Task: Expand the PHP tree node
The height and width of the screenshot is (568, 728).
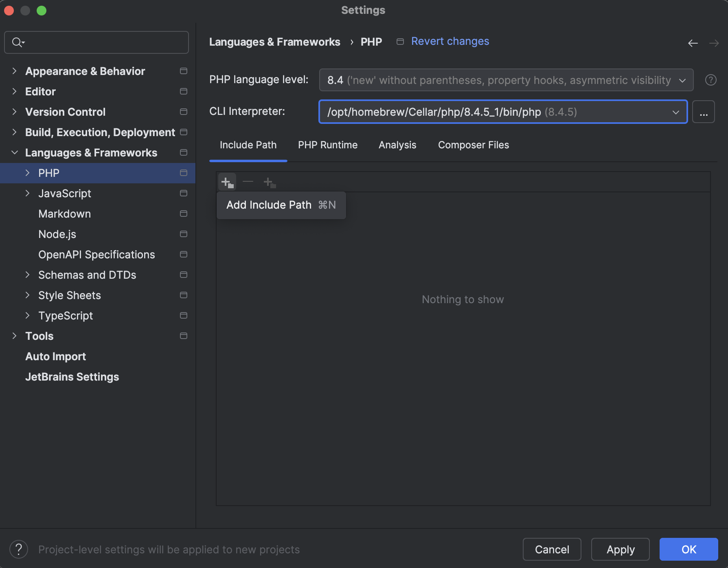Action: pos(28,173)
